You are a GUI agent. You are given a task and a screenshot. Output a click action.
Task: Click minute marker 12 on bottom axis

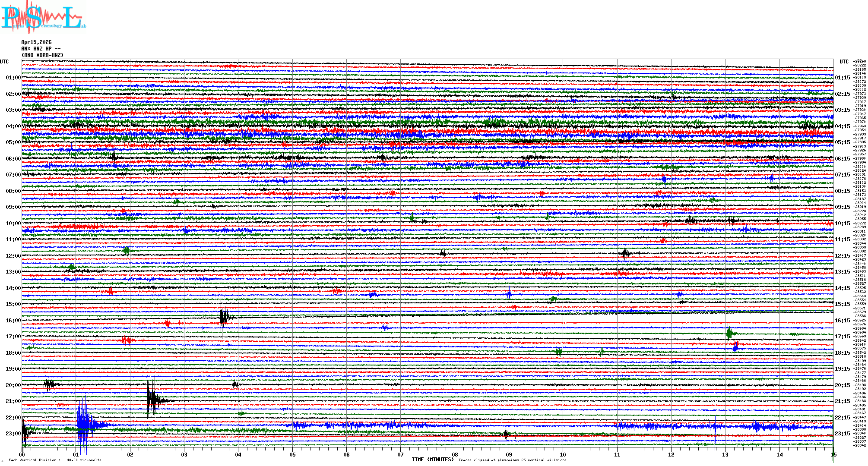coord(671,455)
